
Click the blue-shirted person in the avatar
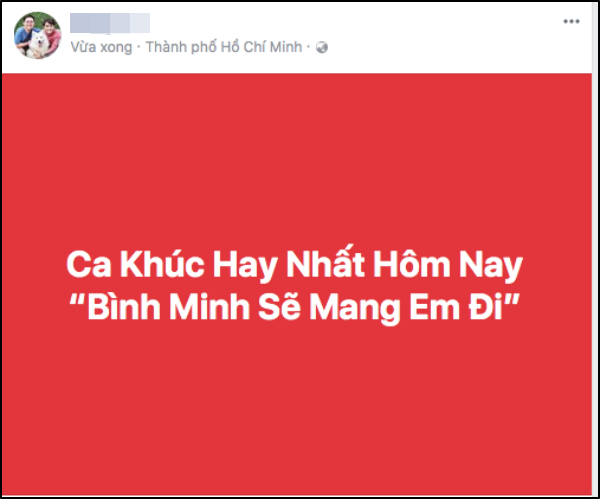click(25, 34)
